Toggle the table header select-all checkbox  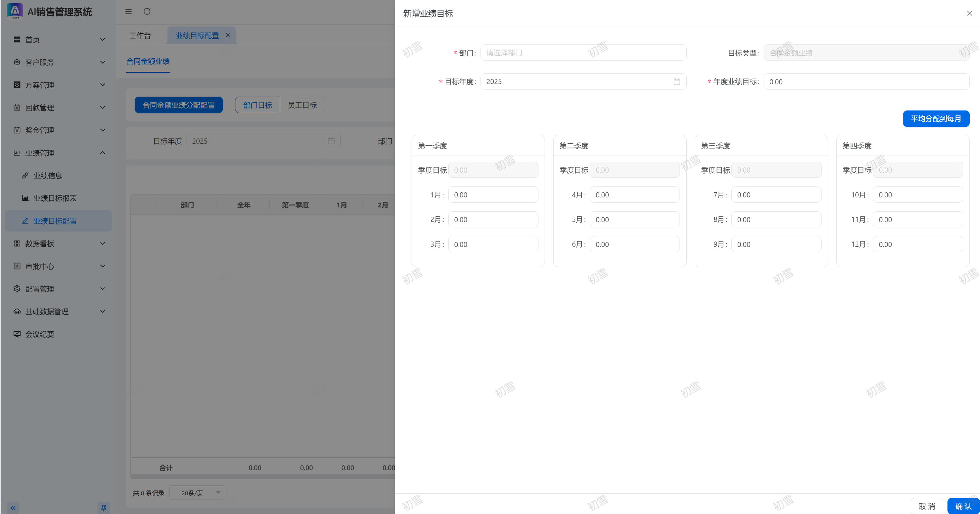pyautogui.click(x=143, y=205)
